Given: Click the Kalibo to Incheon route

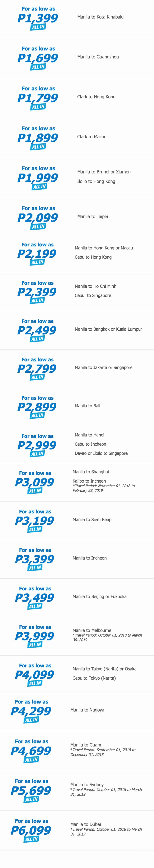Looking at the screenshot, I should (89, 481).
